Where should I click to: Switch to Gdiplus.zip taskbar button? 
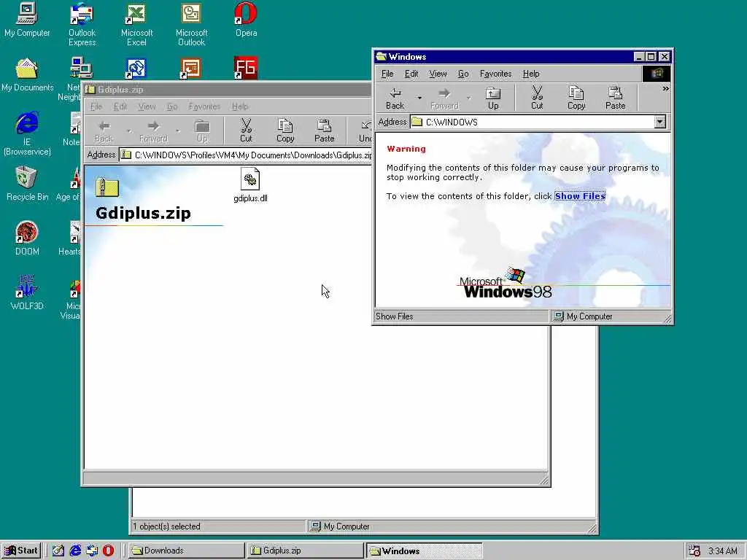[306, 551]
